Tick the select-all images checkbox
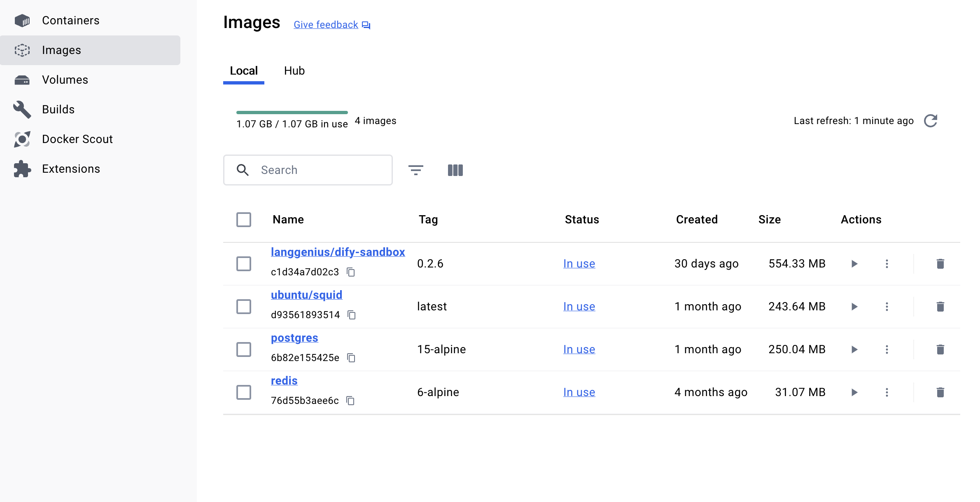The width and height of the screenshot is (980, 502). coord(244,220)
